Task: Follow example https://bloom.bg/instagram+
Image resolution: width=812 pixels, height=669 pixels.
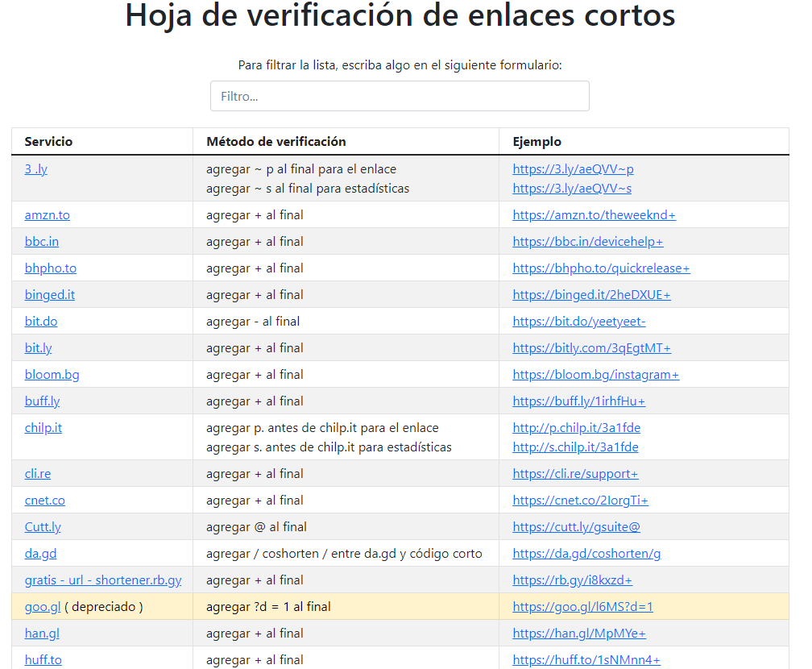Action: [596, 375]
